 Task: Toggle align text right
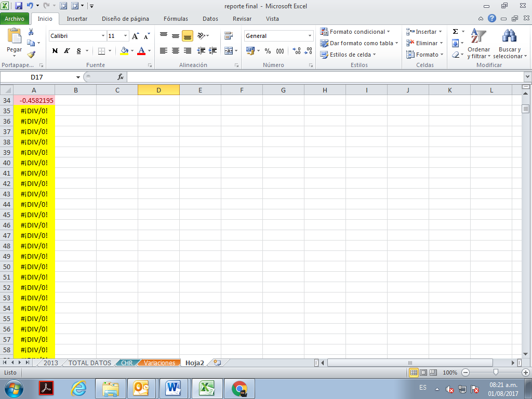[187, 51]
